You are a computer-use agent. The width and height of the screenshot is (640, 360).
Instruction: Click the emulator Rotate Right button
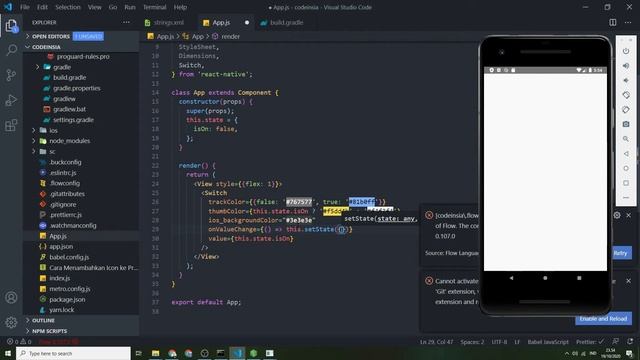pyautogui.click(x=626, y=110)
